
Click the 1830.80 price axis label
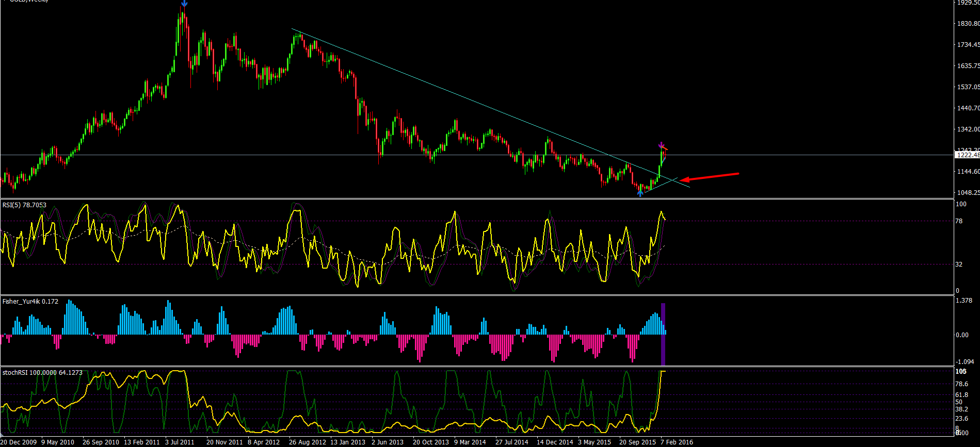(968, 24)
